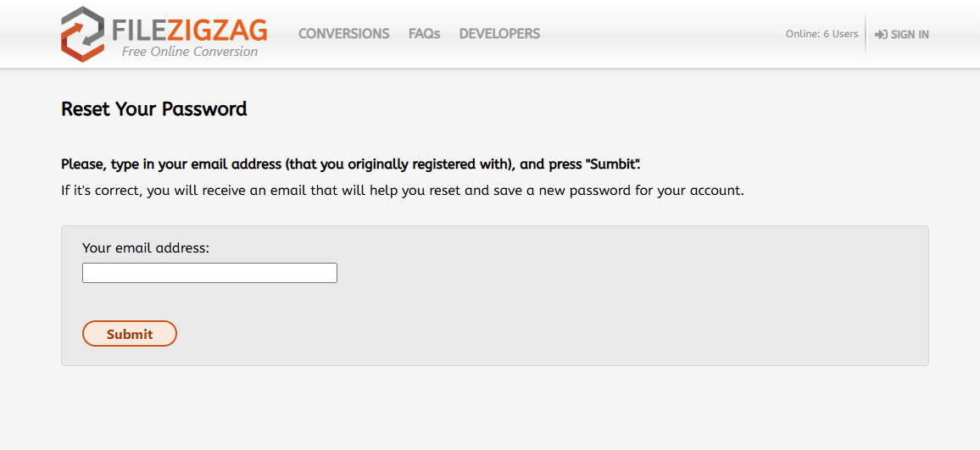
Task: Click the sign-in arrow icon
Action: 881,35
